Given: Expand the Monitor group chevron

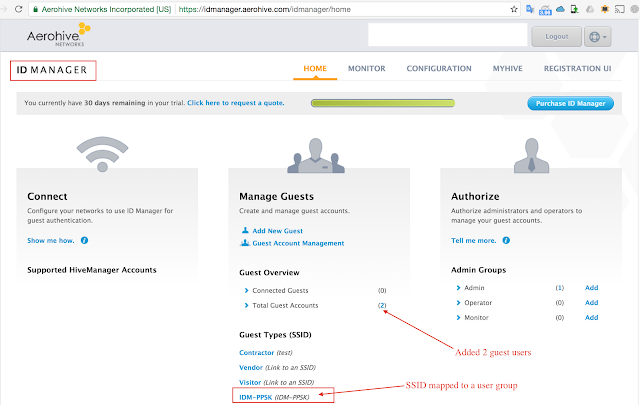Looking at the screenshot, I should (458, 318).
